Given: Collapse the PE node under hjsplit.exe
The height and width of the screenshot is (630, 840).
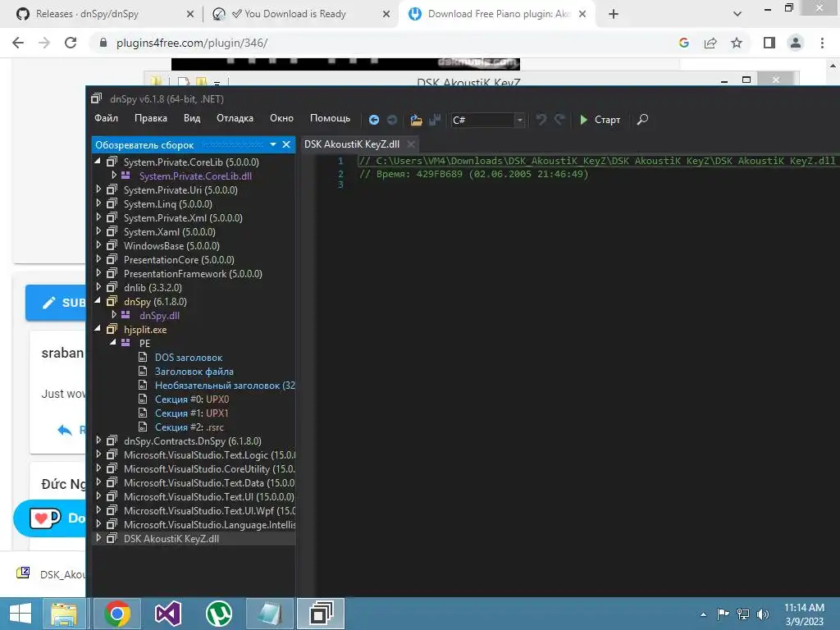Looking at the screenshot, I should point(113,343).
